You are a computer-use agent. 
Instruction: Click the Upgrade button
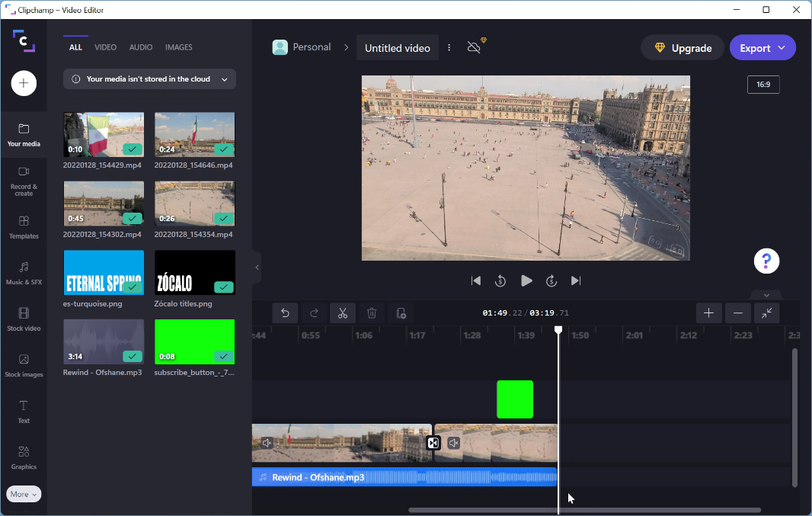[x=683, y=47]
